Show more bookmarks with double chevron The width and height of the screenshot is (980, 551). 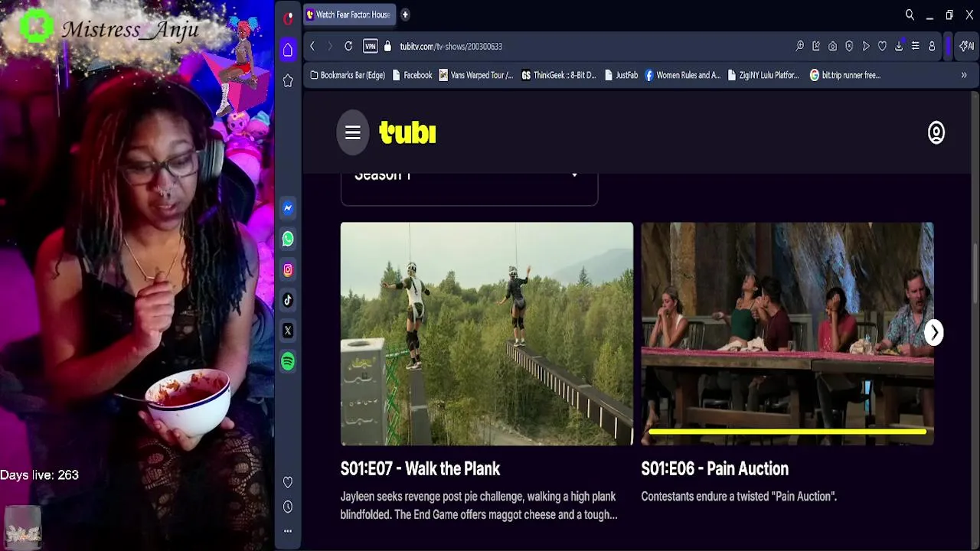click(964, 75)
